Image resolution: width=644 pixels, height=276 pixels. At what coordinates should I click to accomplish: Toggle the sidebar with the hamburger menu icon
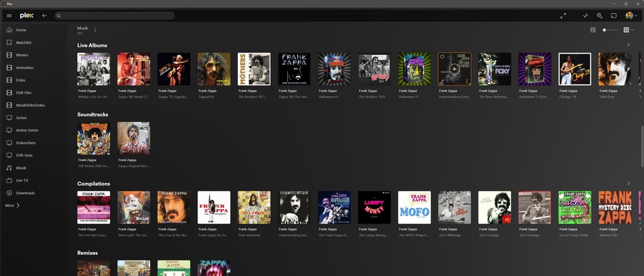coord(9,15)
